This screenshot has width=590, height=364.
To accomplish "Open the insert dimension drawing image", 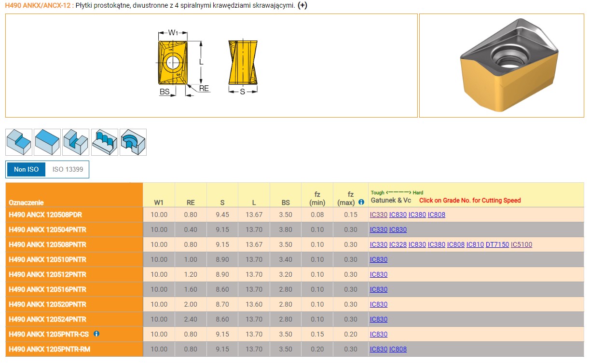I will pyautogui.click(x=211, y=66).
